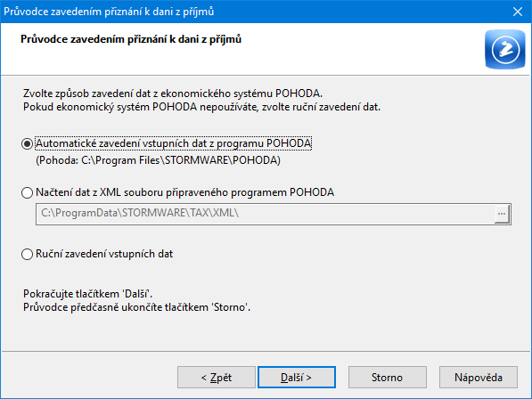
Task: Click the 'Pokračujte tlačítkem Další' hint text
Action: (x=87, y=294)
